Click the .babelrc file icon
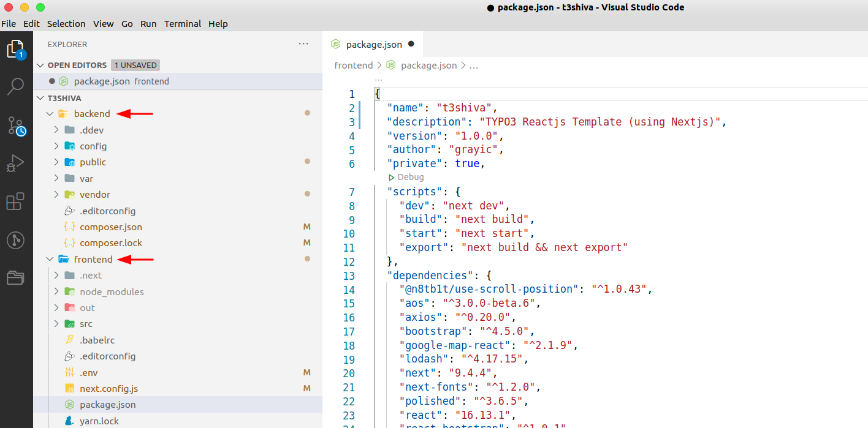868x428 pixels. [69, 340]
